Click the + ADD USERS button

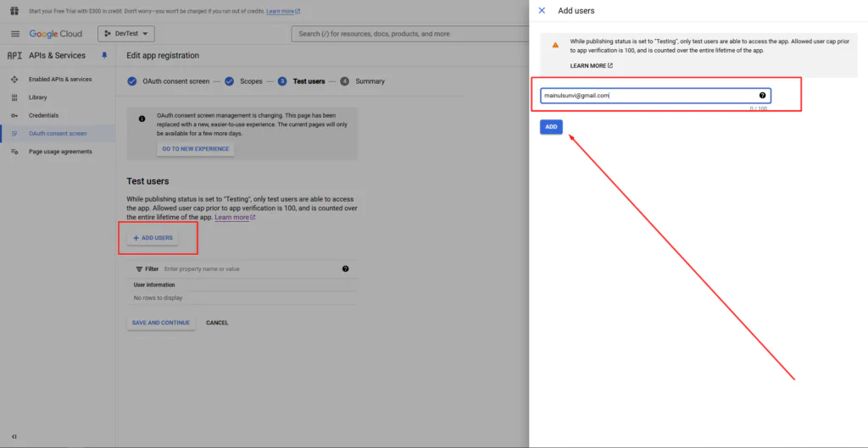click(153, 238)
